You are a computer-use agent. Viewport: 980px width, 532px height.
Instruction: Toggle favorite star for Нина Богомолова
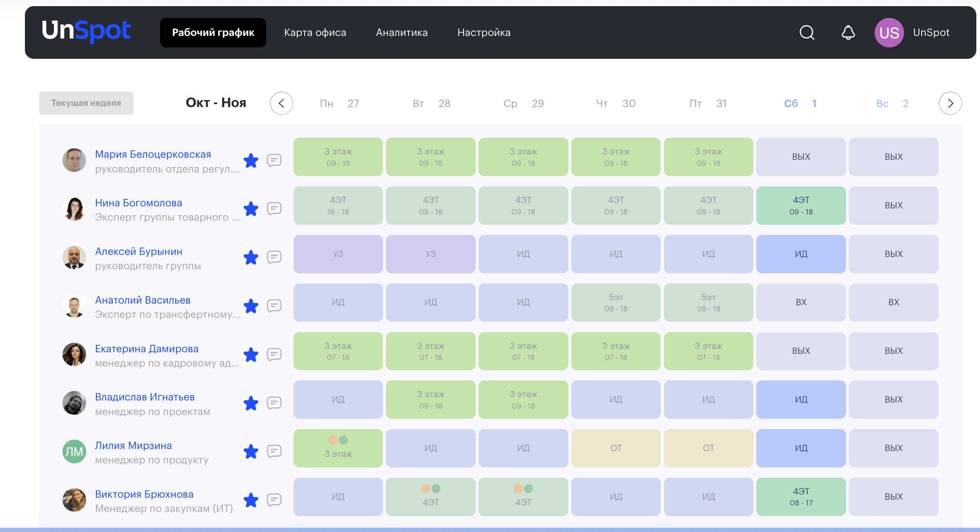point(251,209)
